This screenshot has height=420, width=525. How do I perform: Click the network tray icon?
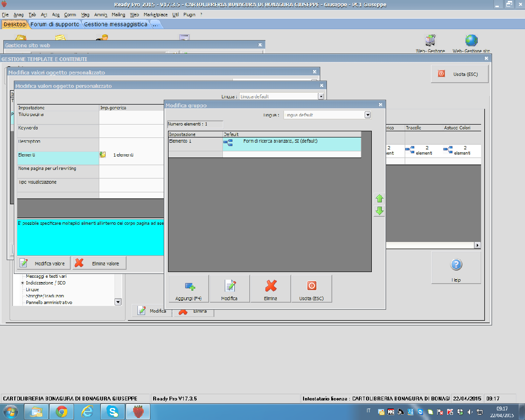coord(480,412)
